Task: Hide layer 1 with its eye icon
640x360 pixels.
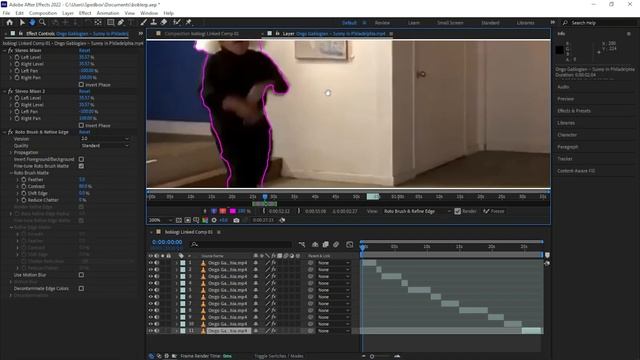Action: tap(151, 263)
